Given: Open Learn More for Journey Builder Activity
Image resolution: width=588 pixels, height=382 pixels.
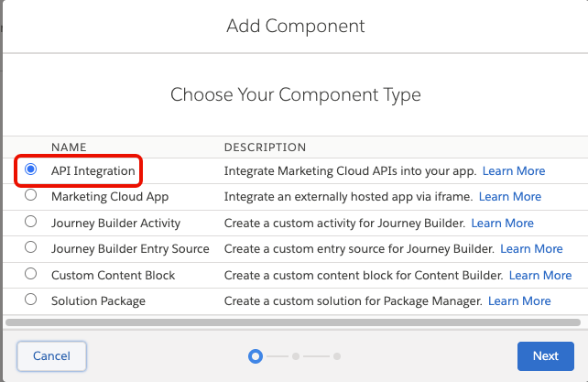Looking at the screenshot, I should click(x=502, y=223).
